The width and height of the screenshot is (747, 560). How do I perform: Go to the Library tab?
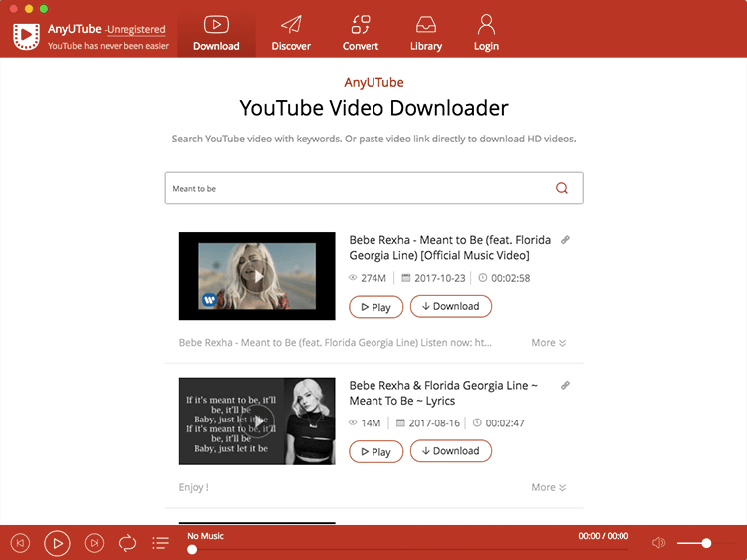tap(426, 33)
